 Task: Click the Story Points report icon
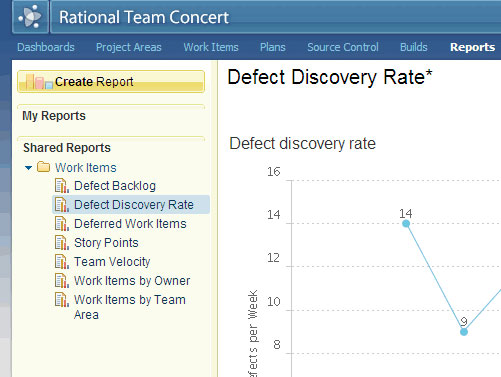click(62, 243)
